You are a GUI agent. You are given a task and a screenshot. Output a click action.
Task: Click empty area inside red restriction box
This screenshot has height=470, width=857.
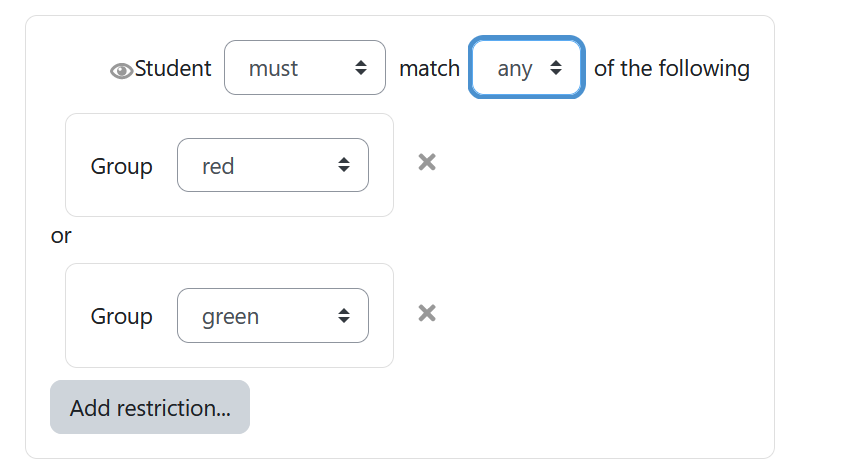[x=230, y=204]
